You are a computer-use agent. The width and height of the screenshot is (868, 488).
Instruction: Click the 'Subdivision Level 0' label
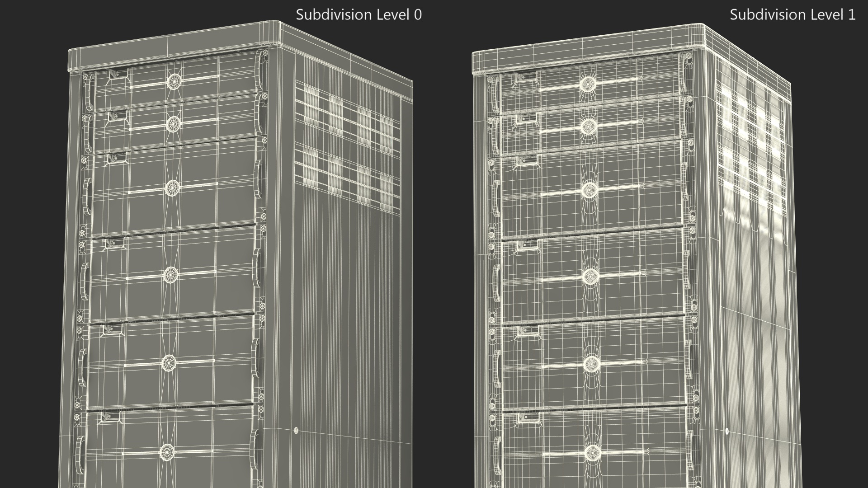point(359,14)
